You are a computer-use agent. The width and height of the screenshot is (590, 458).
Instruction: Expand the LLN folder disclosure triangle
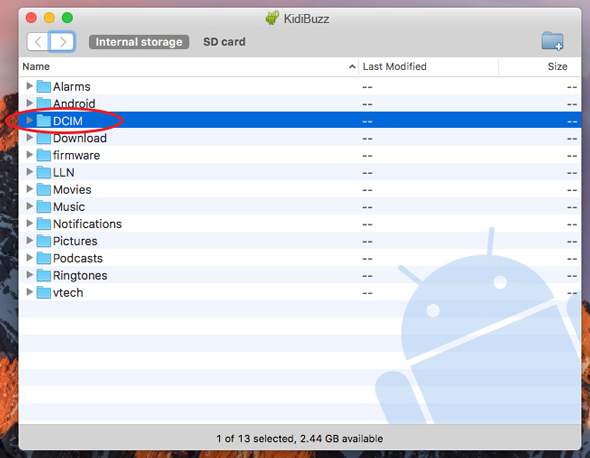click(29, 172)
